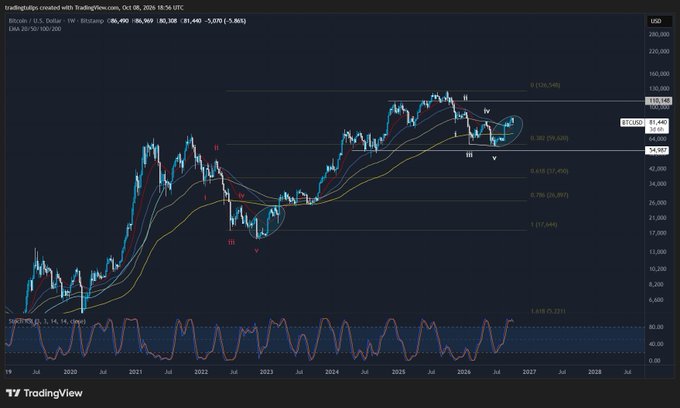Click the 3d 6h countdown under 81,440
The width and height of the screenshot is (680, 408).
[x=657, y=129]
